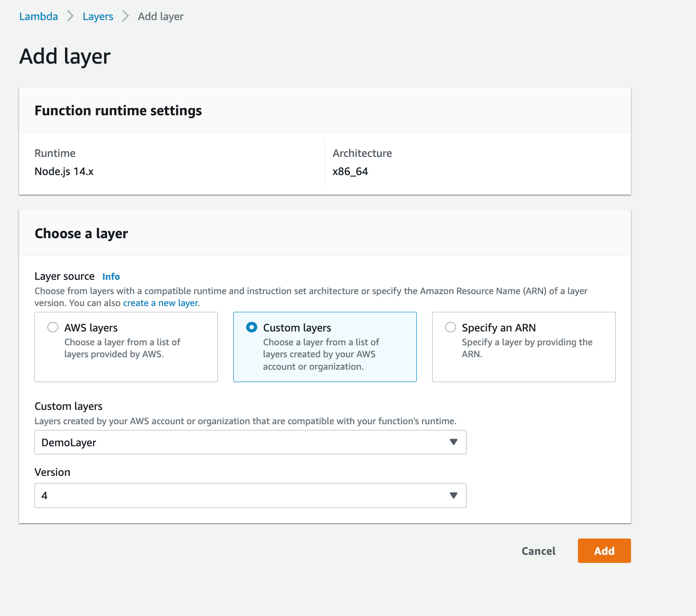
Task: Select the Specify an ARN radio option
Action: tap(450, 327)
